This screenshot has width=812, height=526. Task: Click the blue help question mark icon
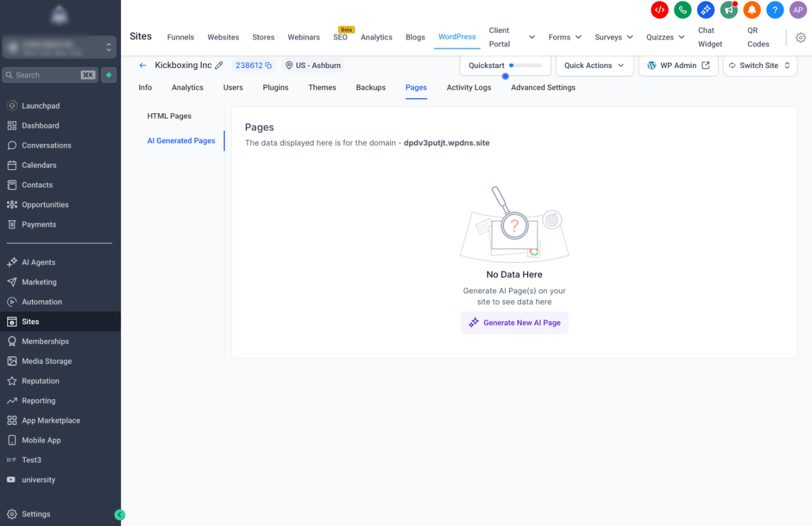click(x=775, y=10)
